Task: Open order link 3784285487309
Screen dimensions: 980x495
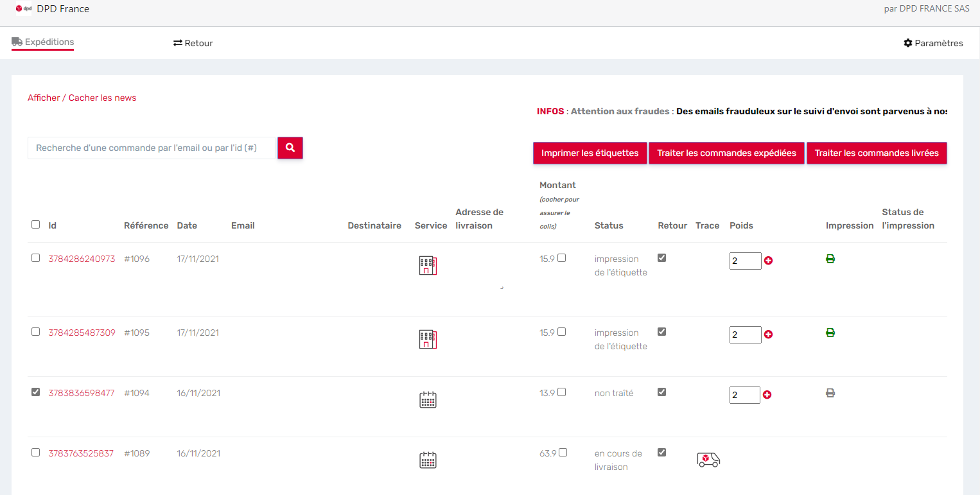Action: 82,333
